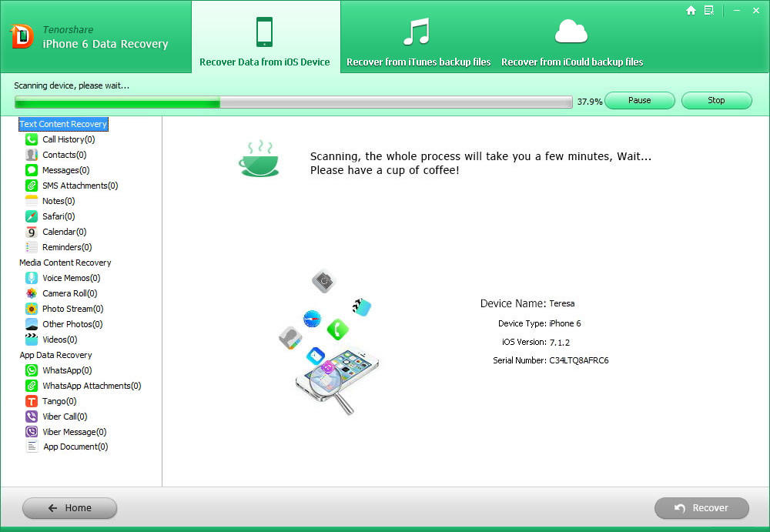The width and height of the screenshot is (770, 532).
Task: Open Call History(0) list item
Action: pos(69,139)
